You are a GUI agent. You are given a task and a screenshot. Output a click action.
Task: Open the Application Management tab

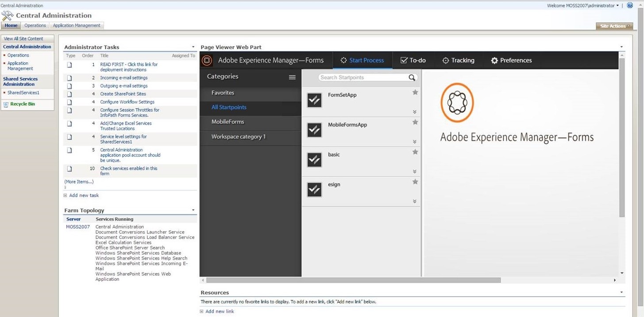(77, 26)
